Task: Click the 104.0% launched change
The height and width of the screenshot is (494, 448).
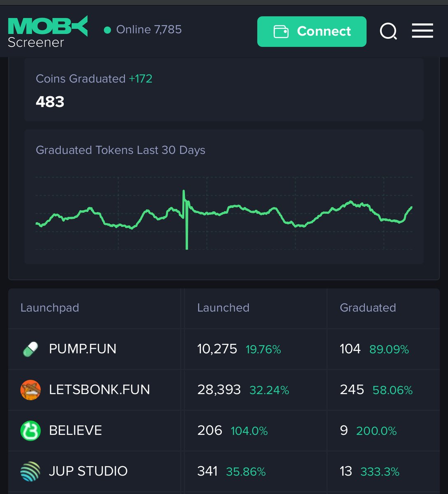Action: (x=249, y=431)
